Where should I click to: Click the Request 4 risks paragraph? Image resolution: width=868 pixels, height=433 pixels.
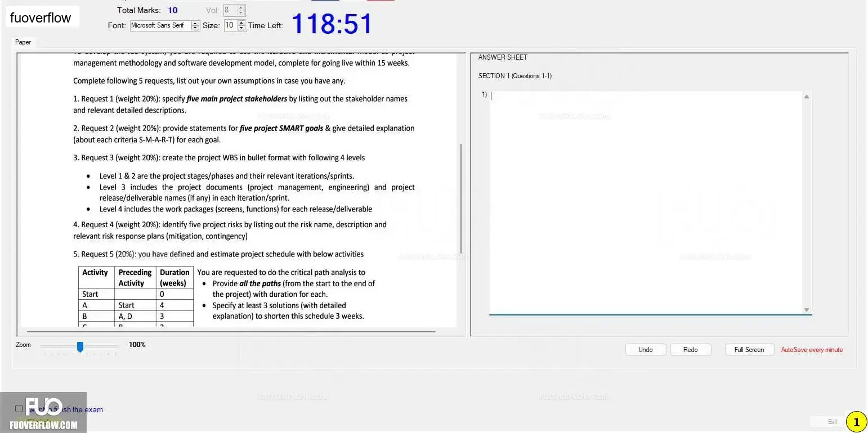tap(230, 230)
